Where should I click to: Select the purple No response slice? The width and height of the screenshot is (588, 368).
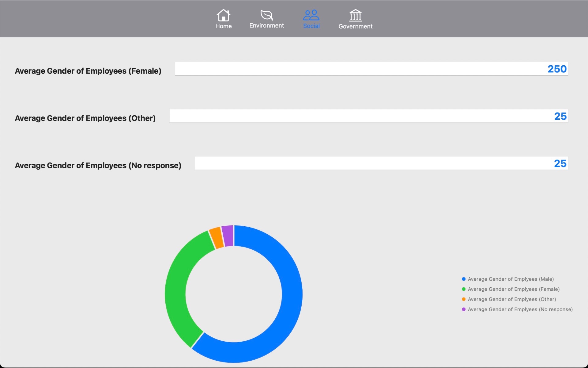[x=228, y=236]
